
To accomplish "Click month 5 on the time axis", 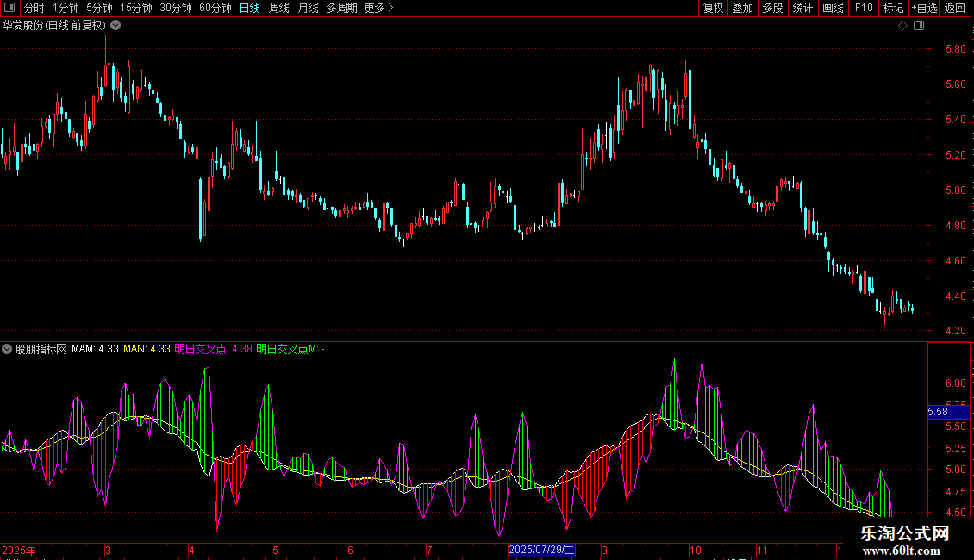I will pyautogui.click(x=275, y=550).
